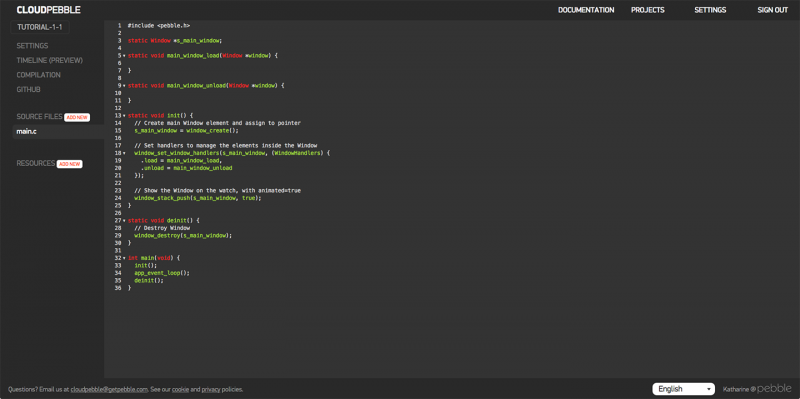Collapse main_window_unload function fold arrow
This screenshot has width=800, height=399.
(x=124, y=86)
